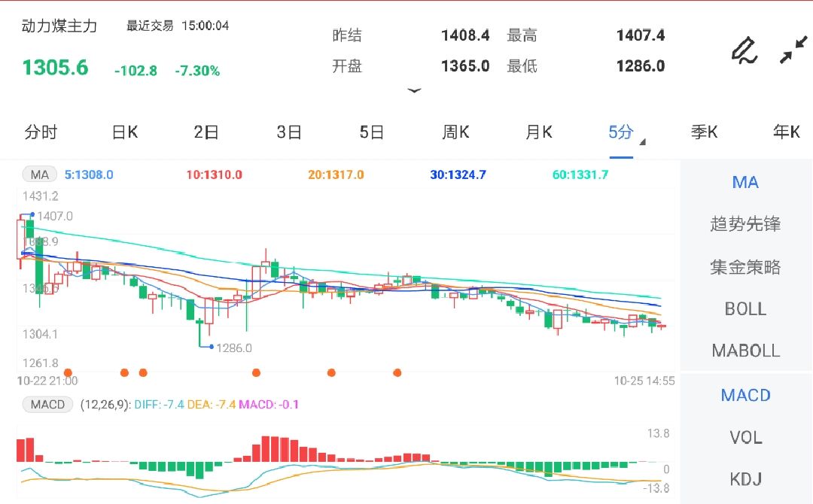Select BOLL indicator in sidebar

click(x=745, y=309)
